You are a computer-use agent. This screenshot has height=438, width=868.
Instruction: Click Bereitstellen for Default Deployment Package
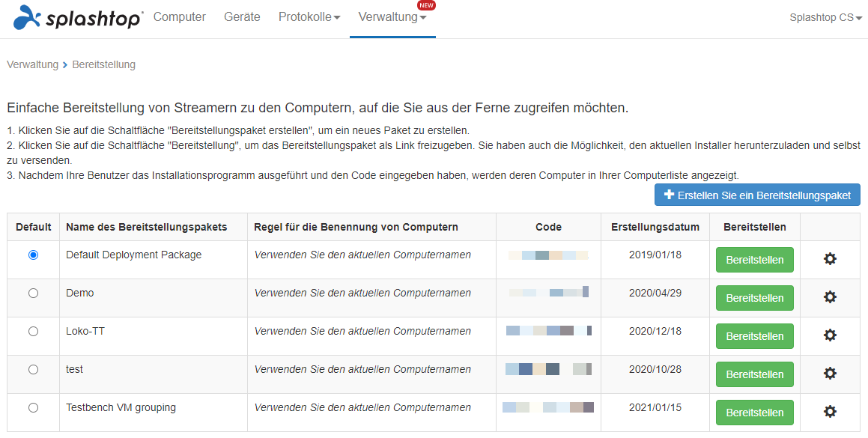(754, 260)
